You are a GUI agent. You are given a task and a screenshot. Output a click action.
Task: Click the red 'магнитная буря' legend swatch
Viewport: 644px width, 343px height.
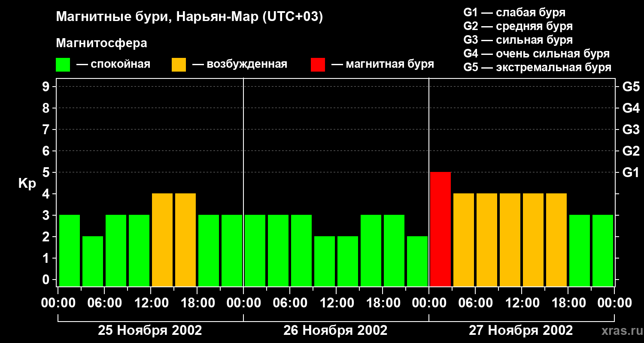pyautogui.click(x=318, y=65)
